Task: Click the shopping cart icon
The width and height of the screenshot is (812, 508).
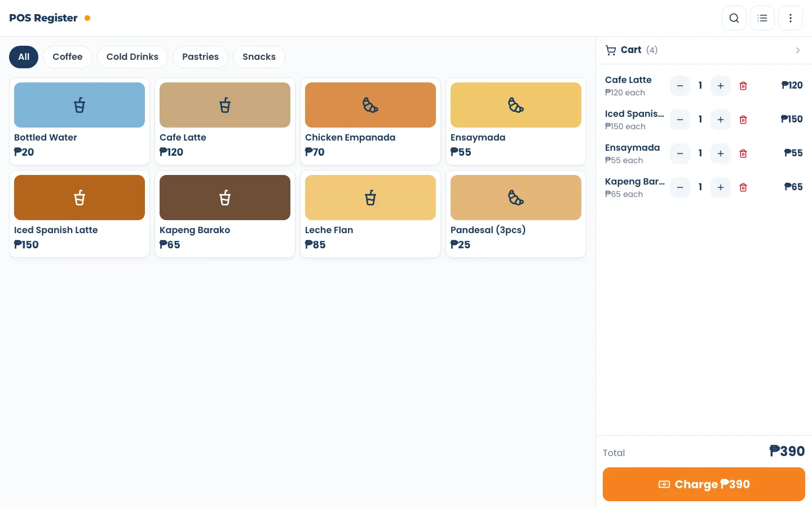Action: (x=611, y=50)
